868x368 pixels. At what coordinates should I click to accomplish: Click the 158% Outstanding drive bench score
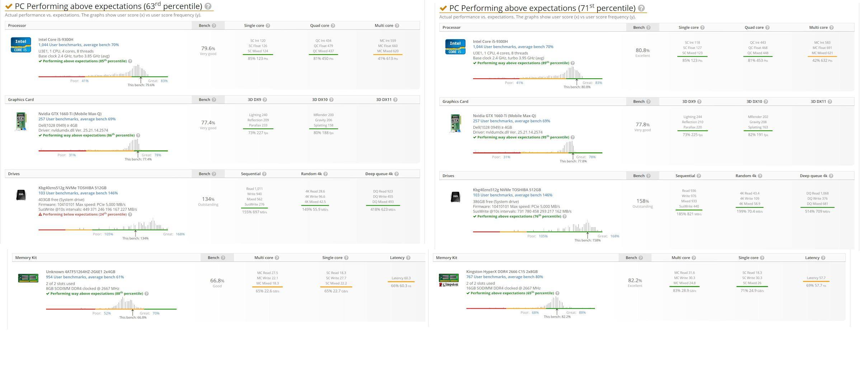click(642, 203)
